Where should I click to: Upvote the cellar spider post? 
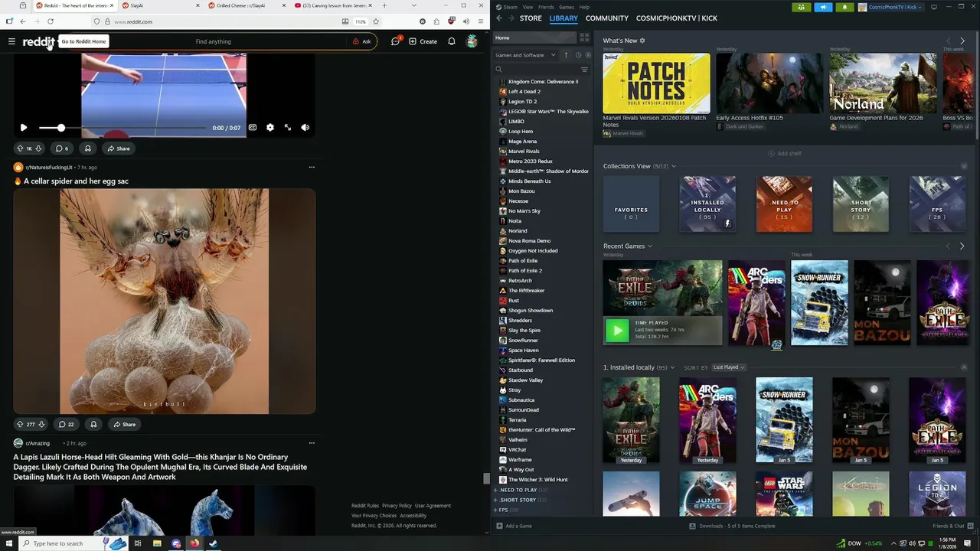pyautogui.click(x=20, y=424)
